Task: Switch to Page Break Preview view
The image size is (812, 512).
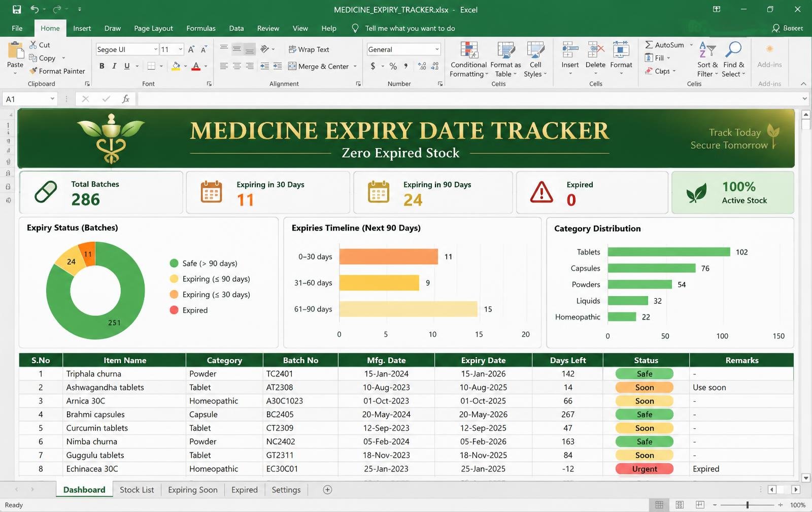Action: (700, 505)
